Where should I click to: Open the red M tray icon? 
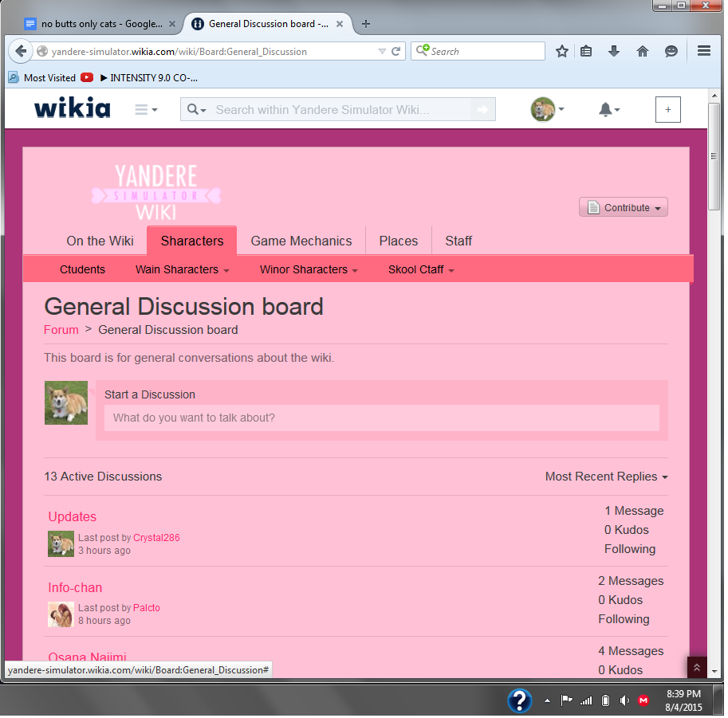click(x=643, y=700)
